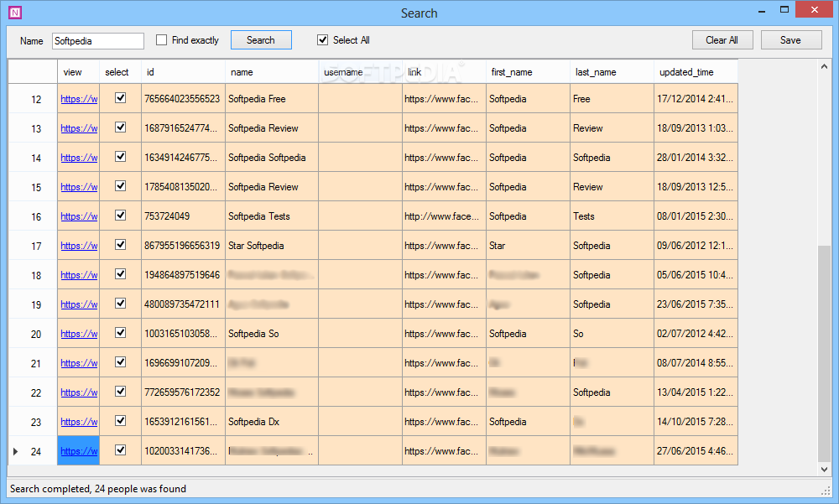The image size is (839, 504).
Task: Click the Save button
Action: [x=791, y=40]
